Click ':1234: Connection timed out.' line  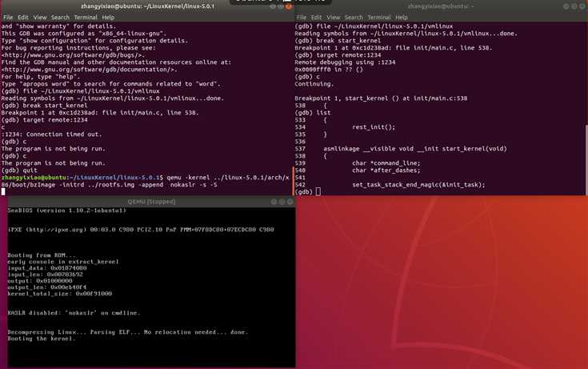click(51, 134)
